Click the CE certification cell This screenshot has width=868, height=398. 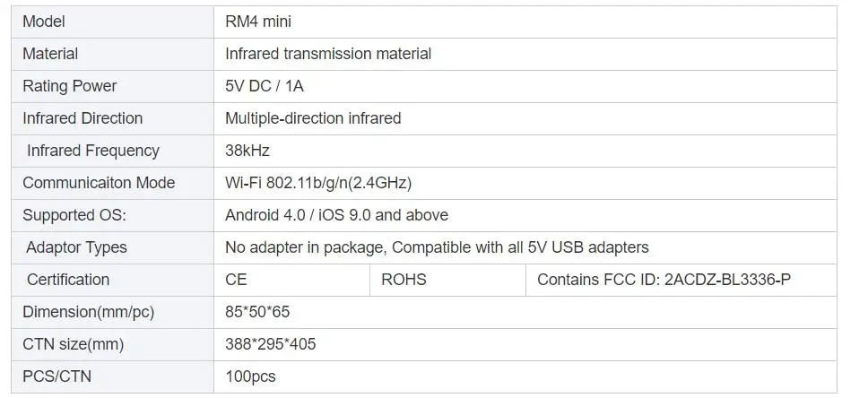pyautogui.click(x=291, y=280)
